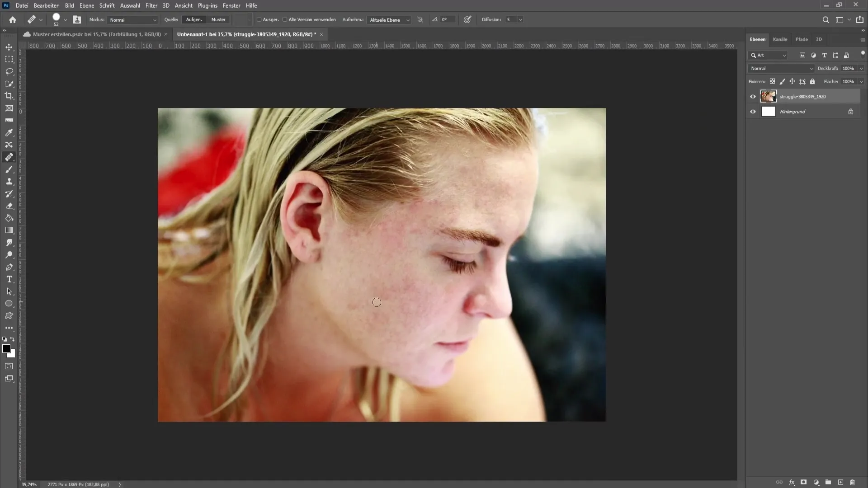This screenshot has width=868, height=488.
Task: Select the Crop tool
Action: click(x=9, y=95)
